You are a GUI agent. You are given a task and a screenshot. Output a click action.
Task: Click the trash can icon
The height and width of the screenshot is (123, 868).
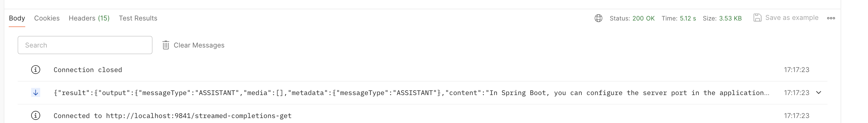coord(166,45)
